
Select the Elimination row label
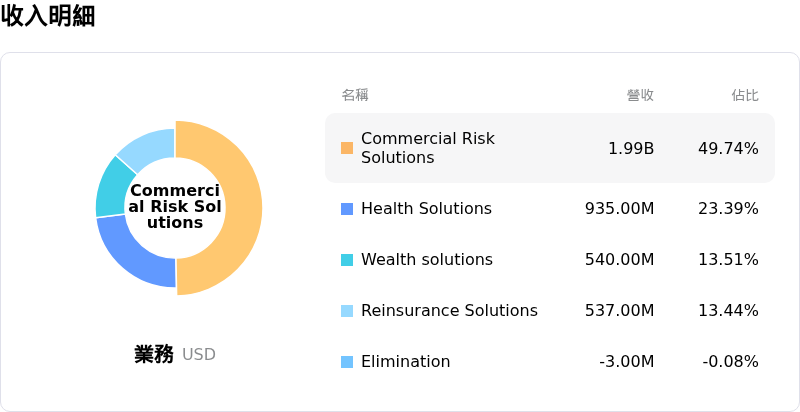(x=405, y=362)
